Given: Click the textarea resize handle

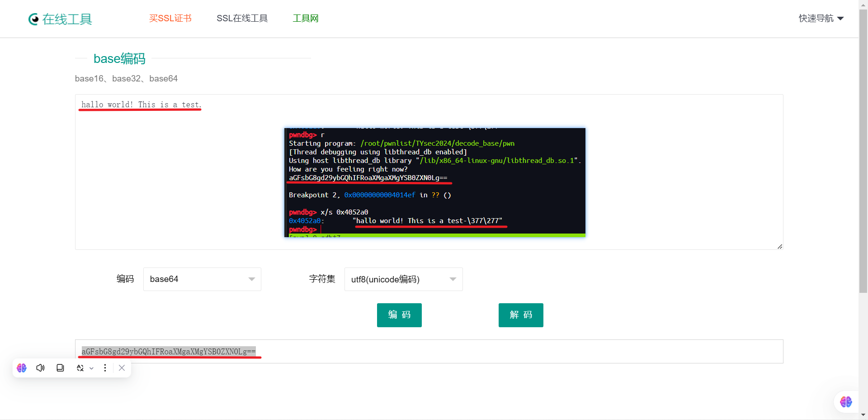Looking at the screenshot, I should pos(780,246).
